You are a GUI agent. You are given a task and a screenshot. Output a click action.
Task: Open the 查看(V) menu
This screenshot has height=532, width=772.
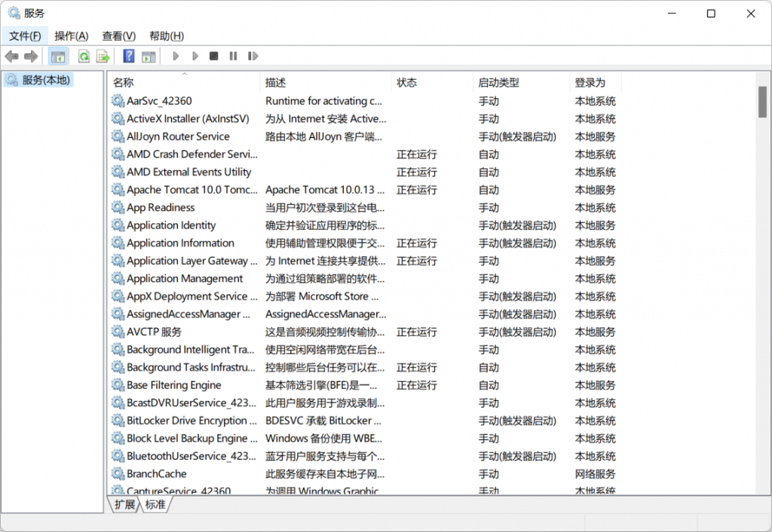118,35
